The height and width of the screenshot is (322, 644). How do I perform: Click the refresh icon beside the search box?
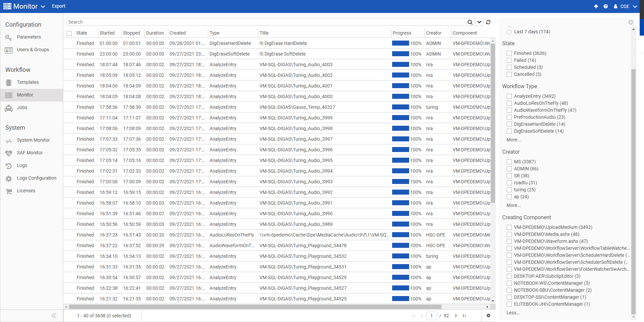(x=488, y=22)
